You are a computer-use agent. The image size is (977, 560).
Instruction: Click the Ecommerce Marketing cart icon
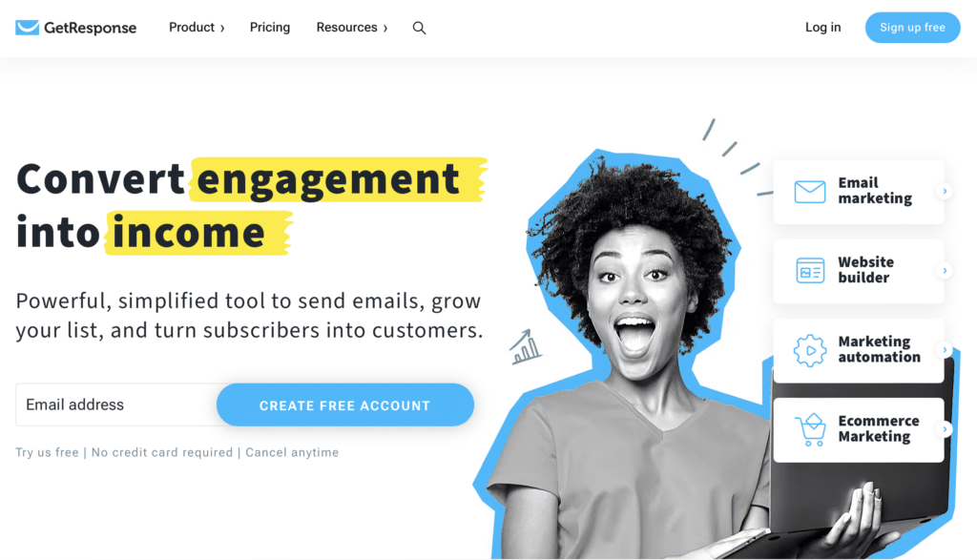click(811, 430)
